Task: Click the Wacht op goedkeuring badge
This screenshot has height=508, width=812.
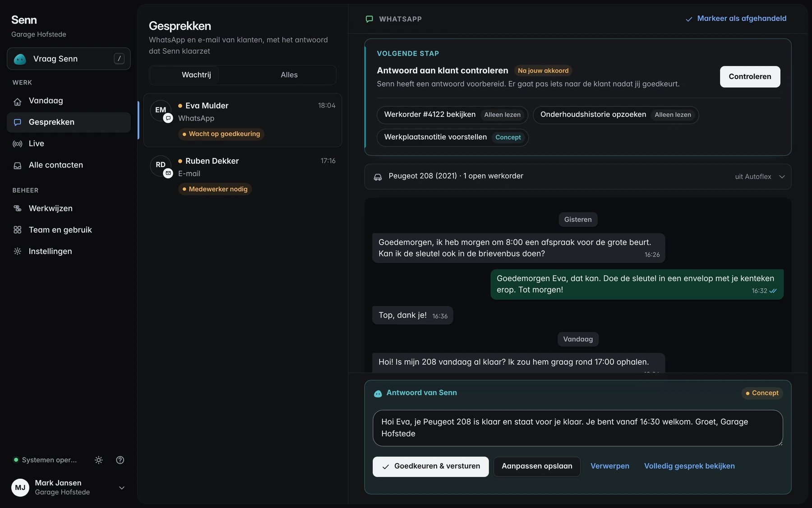Action: point(221,134)
